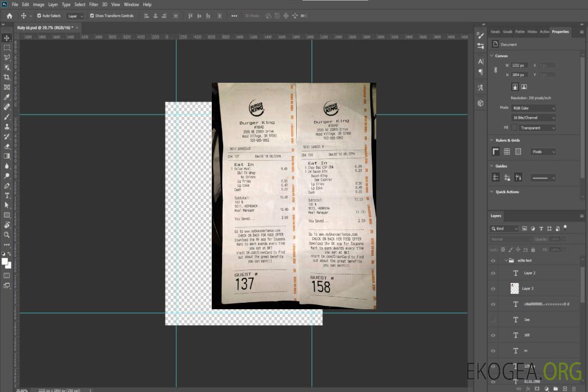Screen dimensions: 588x392
Task: Filter layers by type layers icon
Action: coord(541,229)
